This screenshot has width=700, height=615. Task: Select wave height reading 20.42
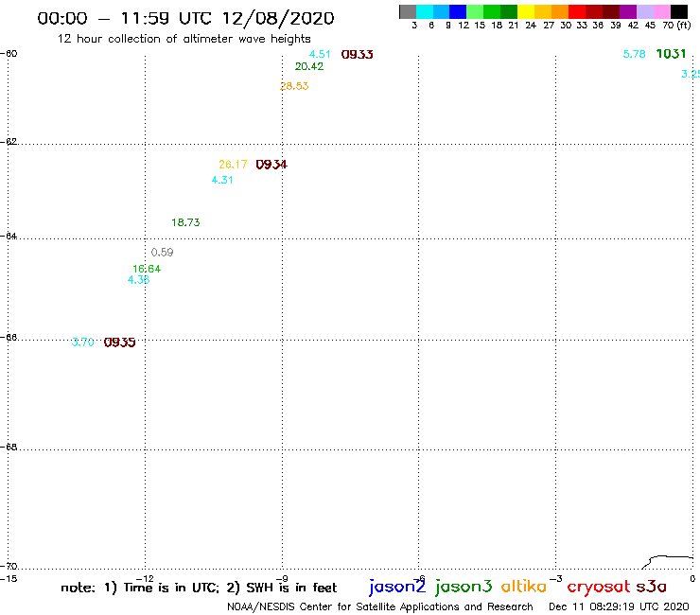tap(309, 66)
